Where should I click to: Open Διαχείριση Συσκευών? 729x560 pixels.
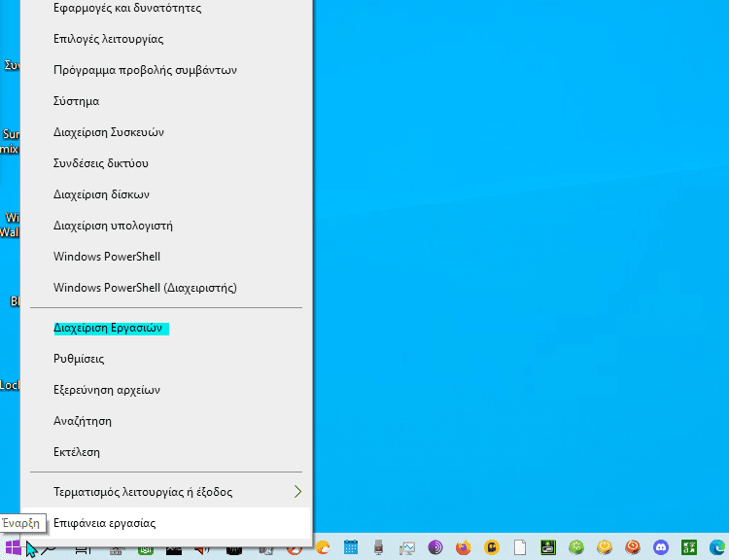(x=166, y=132)
